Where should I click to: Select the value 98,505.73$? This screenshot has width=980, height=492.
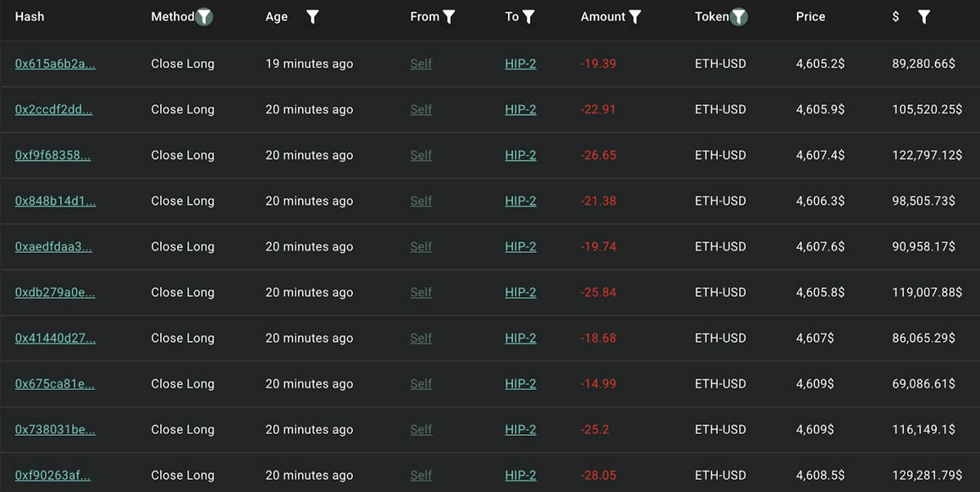coord(924,201)
